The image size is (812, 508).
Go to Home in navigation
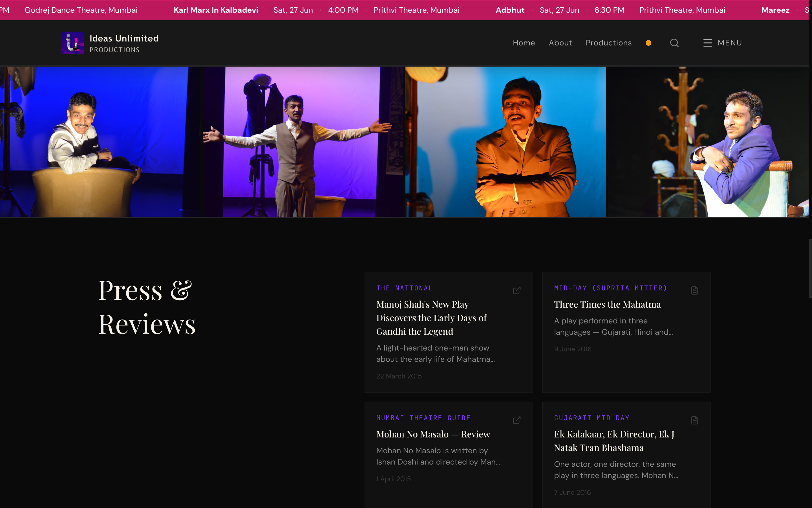(524, 43)
